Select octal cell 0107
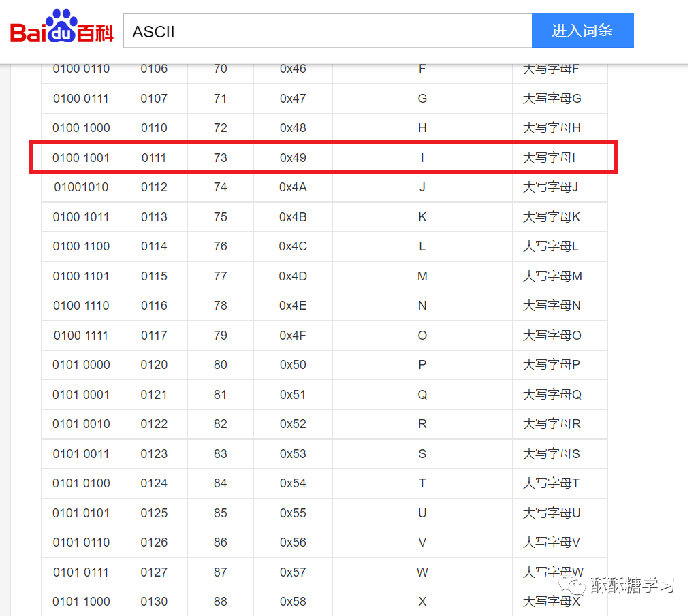Screen dimensions: 698x616 click(x=154, y=99)
